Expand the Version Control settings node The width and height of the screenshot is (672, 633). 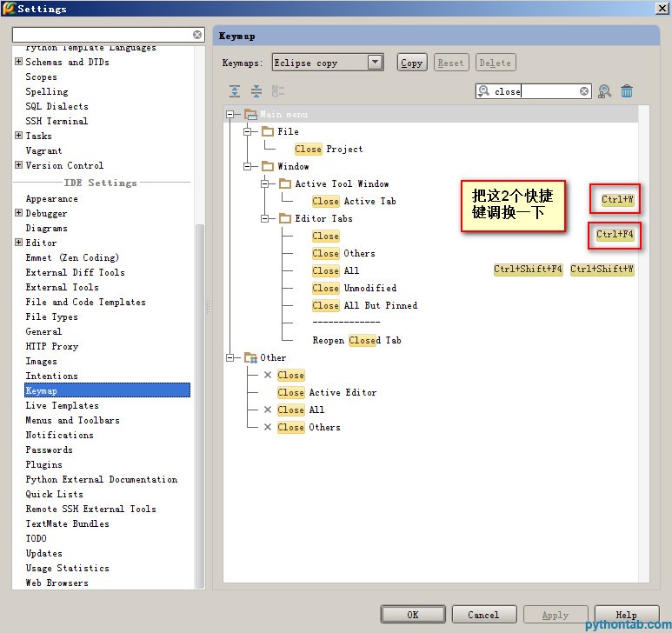pyautogui.click(x=18, y=165)
